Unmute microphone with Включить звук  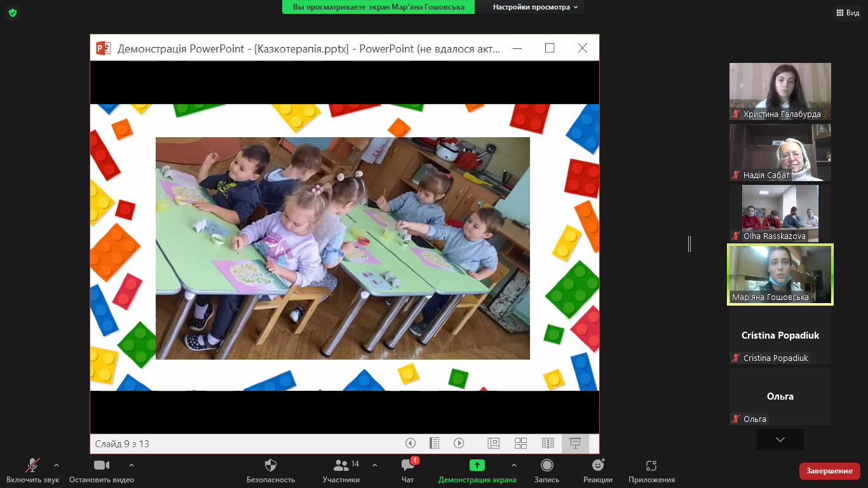(32, 466)
